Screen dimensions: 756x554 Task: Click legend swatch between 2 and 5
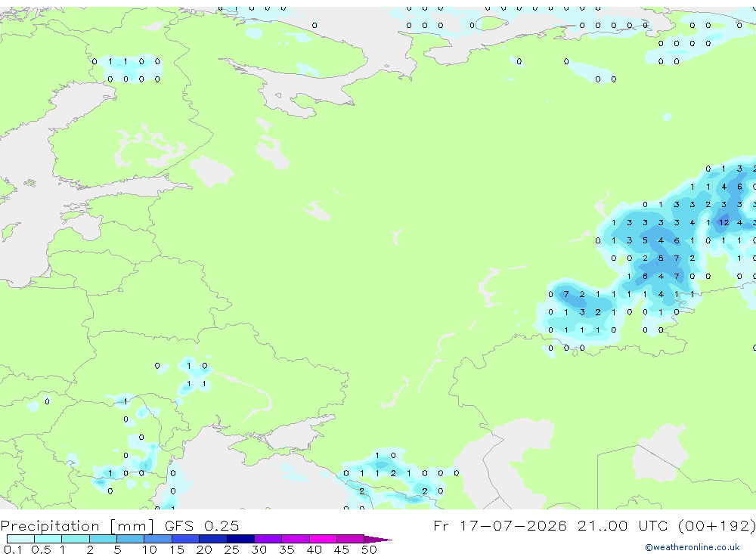[x=103, y=539]
